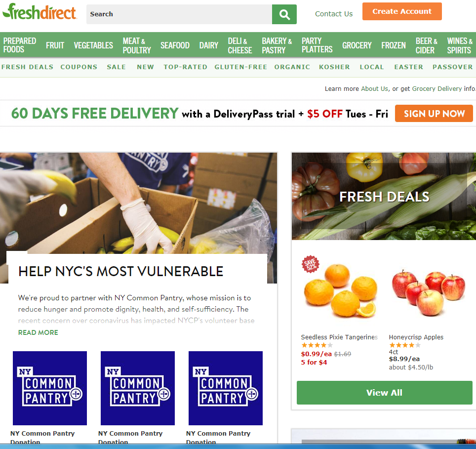The height and width of the screenshot is (449, 476).
Task: Expand the Wines & Spirits menu
Action: (460, 45)
